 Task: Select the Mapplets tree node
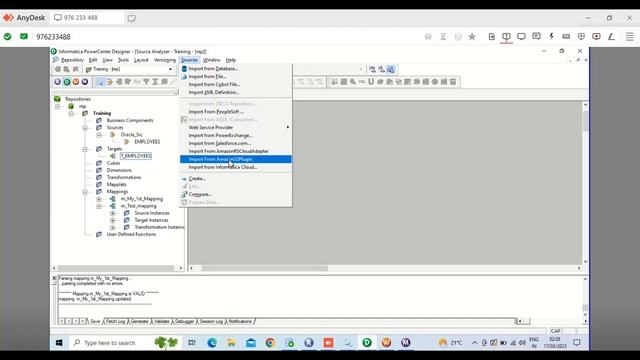pos(116,184)
